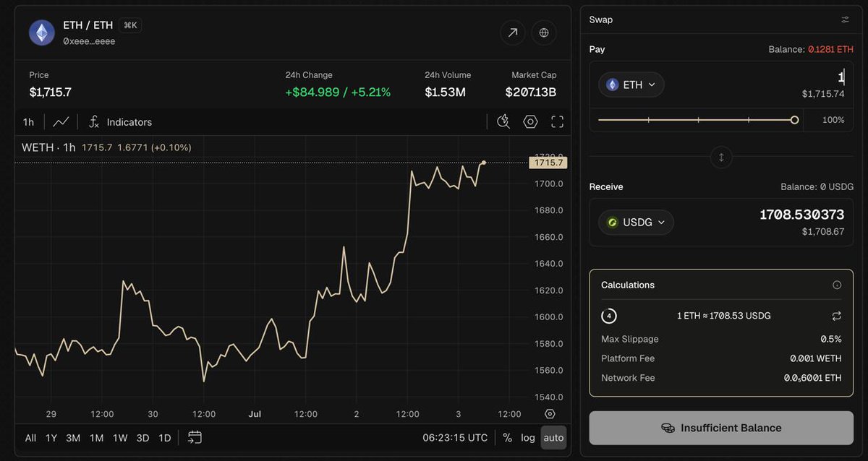Image resolution: width=868 pixels, height=461 pixels.
Task: Select the 1D time range
Action: [x=164, y=438]
